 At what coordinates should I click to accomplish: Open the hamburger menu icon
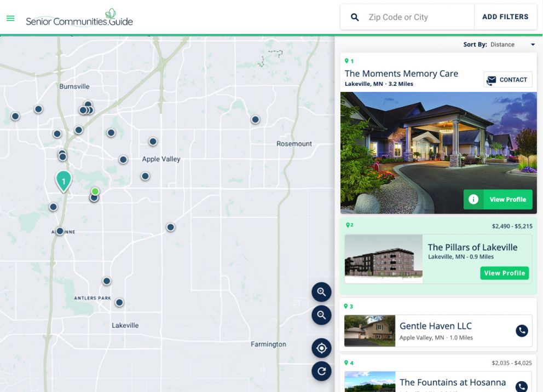click(x=10, y=18)
